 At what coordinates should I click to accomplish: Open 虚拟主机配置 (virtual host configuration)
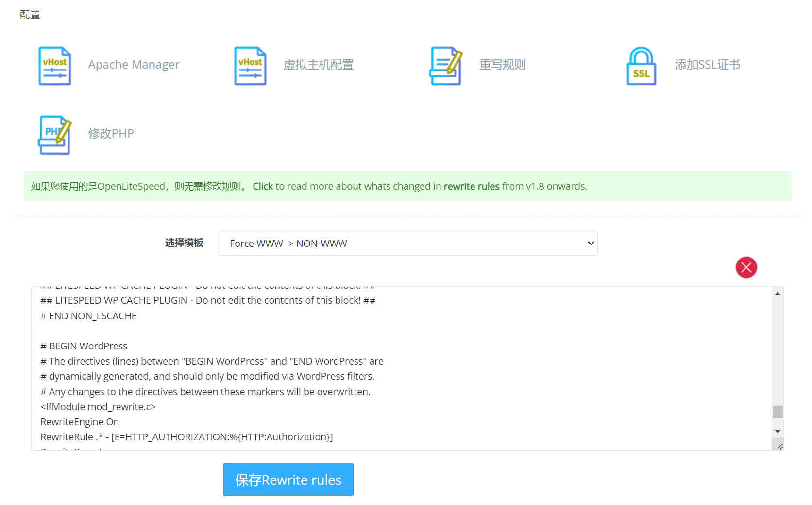(x=319, y=65)
